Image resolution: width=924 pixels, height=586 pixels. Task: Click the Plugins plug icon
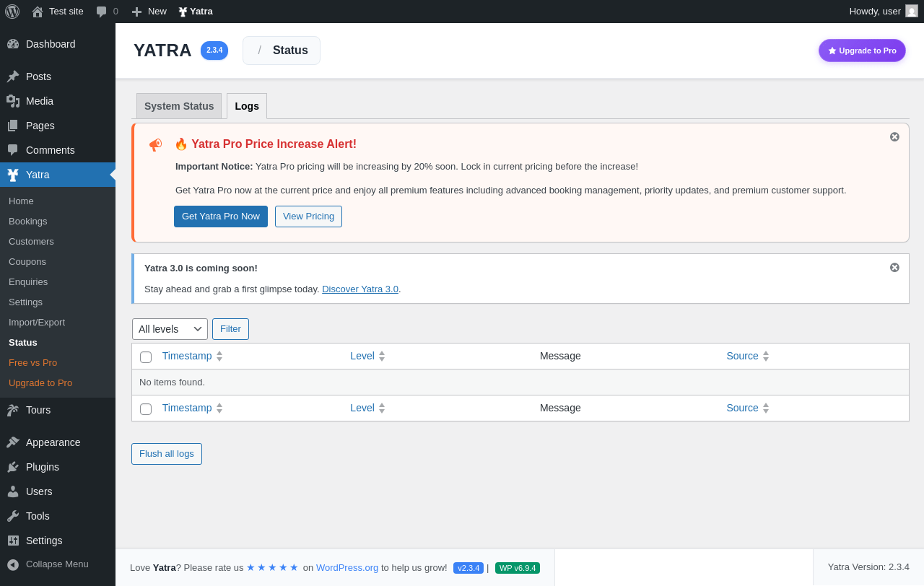pyautogui.click(x=13, y=467)
